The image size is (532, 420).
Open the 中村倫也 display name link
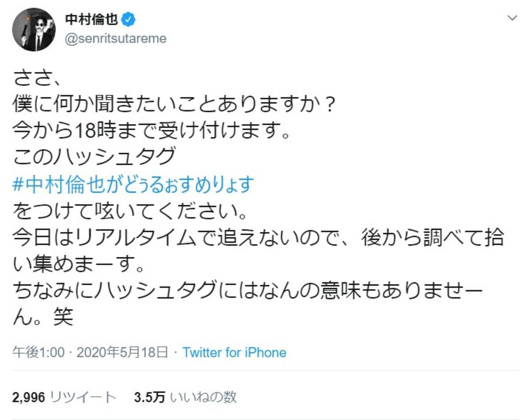(93, 20)
